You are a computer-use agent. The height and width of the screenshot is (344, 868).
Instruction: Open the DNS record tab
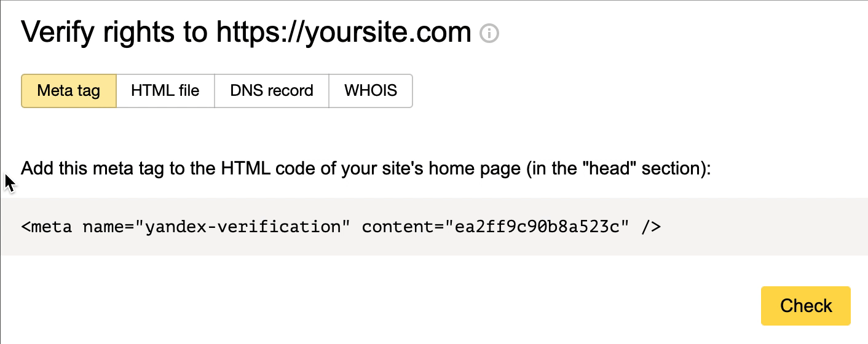[x=272, y=91]
